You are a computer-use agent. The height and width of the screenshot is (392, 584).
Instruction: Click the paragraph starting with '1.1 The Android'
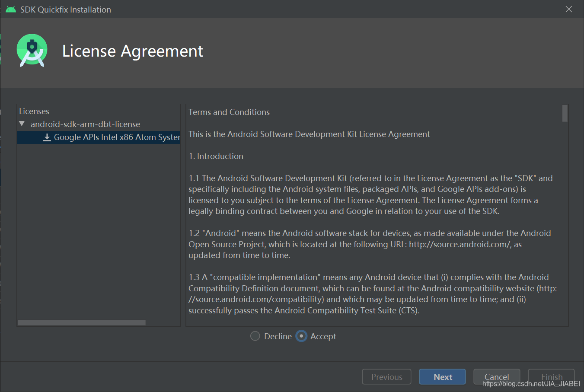tap(370, 194)
